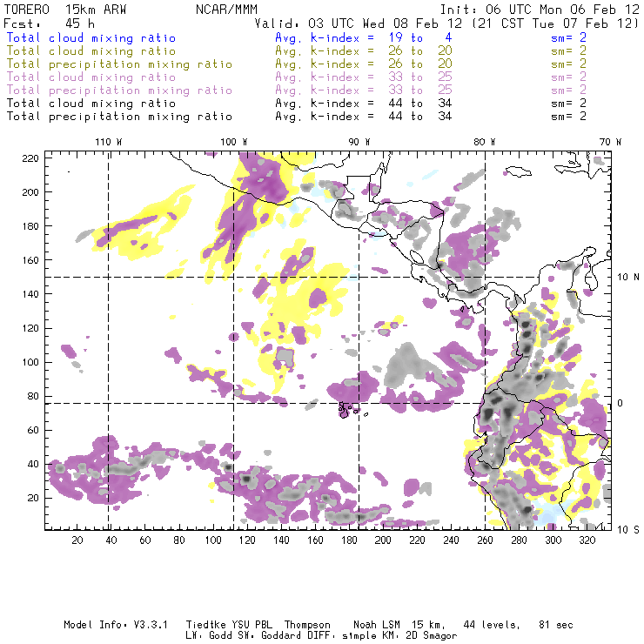Screen dimensions: 644x644
Task: Click the '90 W' longitude label
Action: point(359,142)
